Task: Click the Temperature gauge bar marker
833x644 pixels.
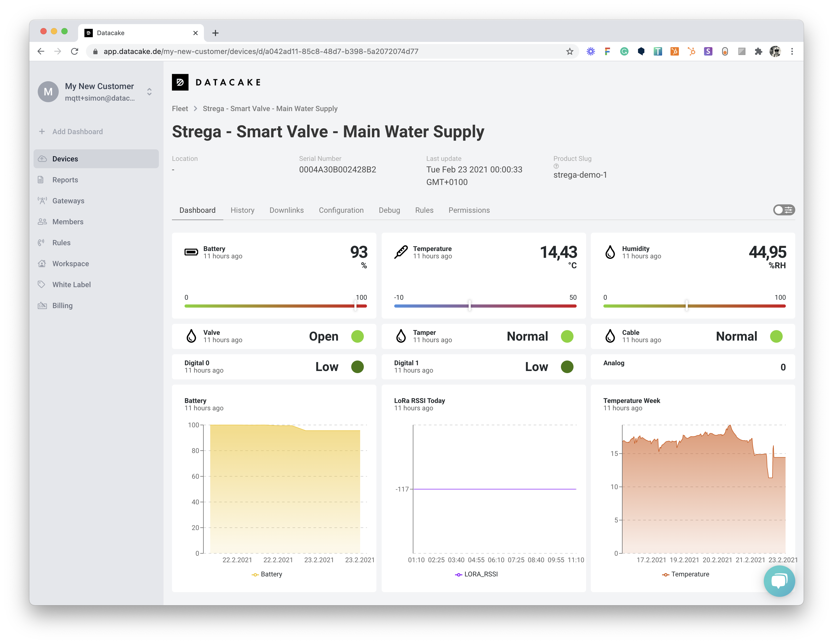Action: (469, 305)
